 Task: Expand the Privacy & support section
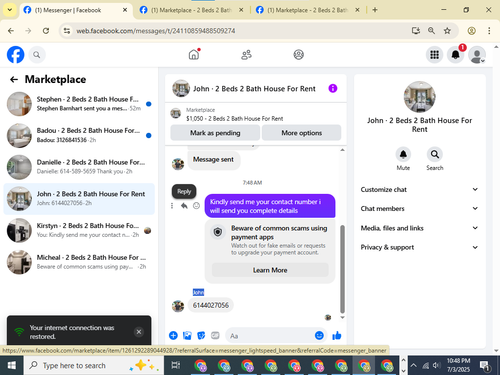click(x=419, y=247)
